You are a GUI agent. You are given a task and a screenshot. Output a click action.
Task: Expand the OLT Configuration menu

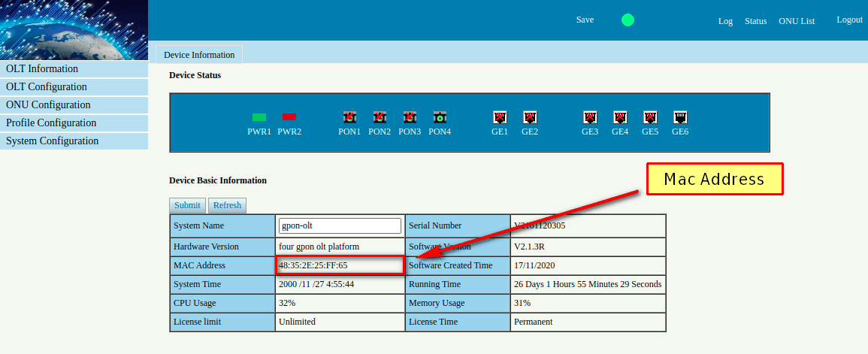click(x=74, y=87)
